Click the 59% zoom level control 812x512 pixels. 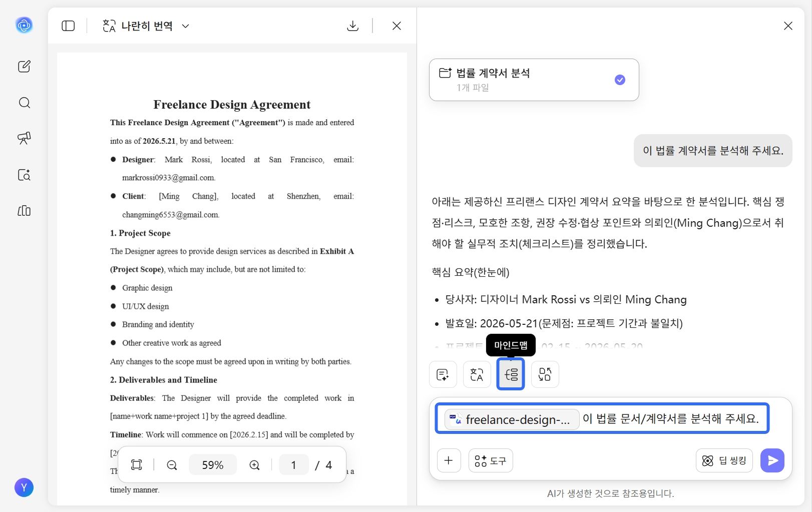212,464
